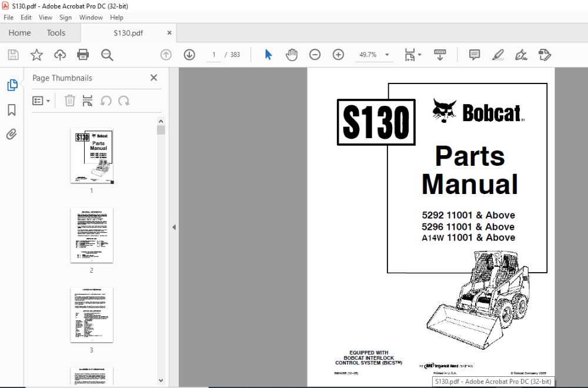This screenshot has height=388, width=588.
Task: Open the Find text magnifier tool
Action: [107, 55]
